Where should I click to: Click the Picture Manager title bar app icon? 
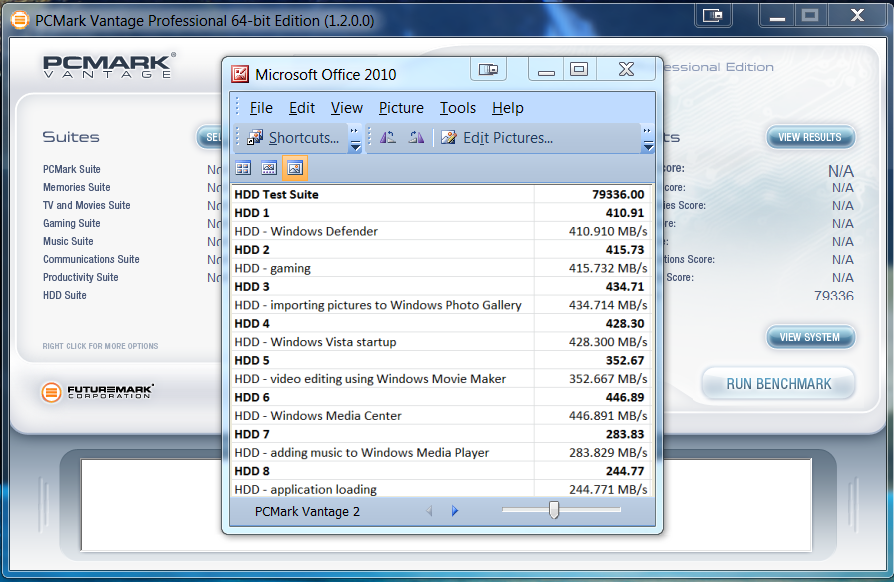[x=240, y=74]
